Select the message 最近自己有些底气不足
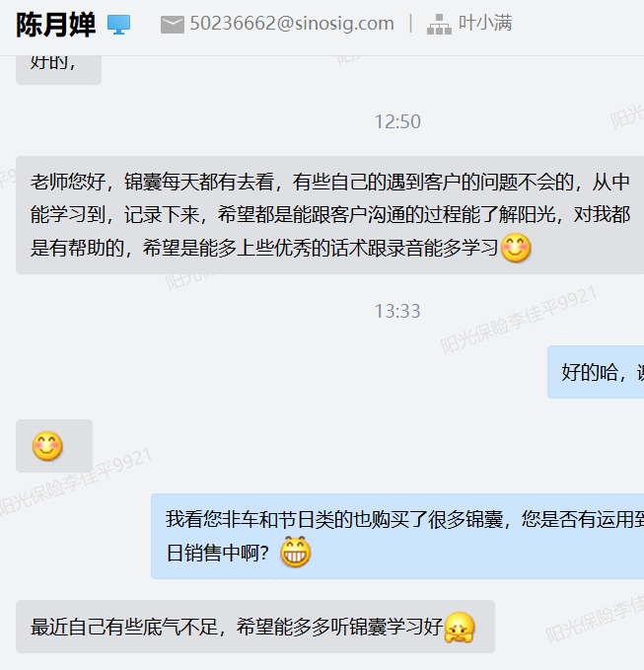The image size is (644, 670). pyautogui.click(x=255, y=627)
